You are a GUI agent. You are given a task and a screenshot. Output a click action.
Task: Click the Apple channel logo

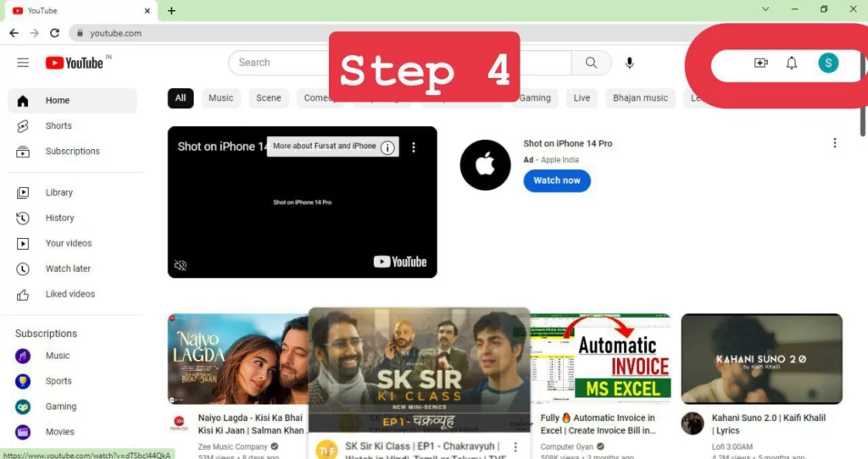tap(485, 165)
